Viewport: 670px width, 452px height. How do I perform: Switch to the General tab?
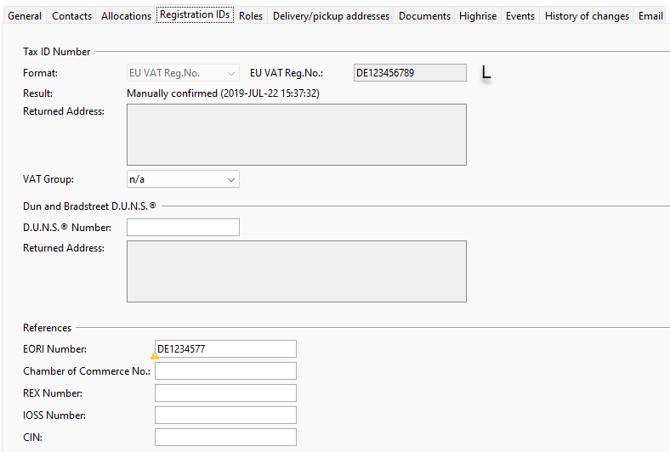pyautogui.click(x=25, y=16)
